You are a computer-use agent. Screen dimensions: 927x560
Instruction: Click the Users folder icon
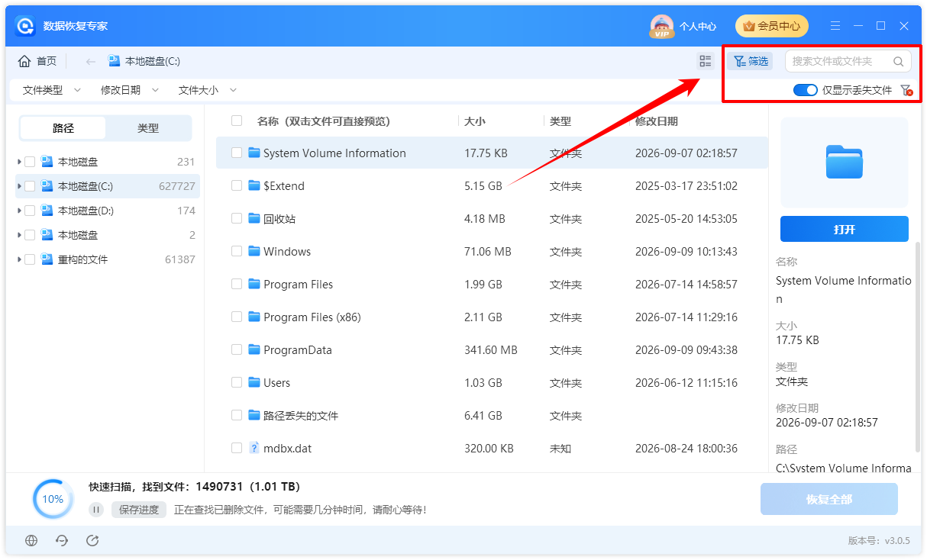point(255,382)
